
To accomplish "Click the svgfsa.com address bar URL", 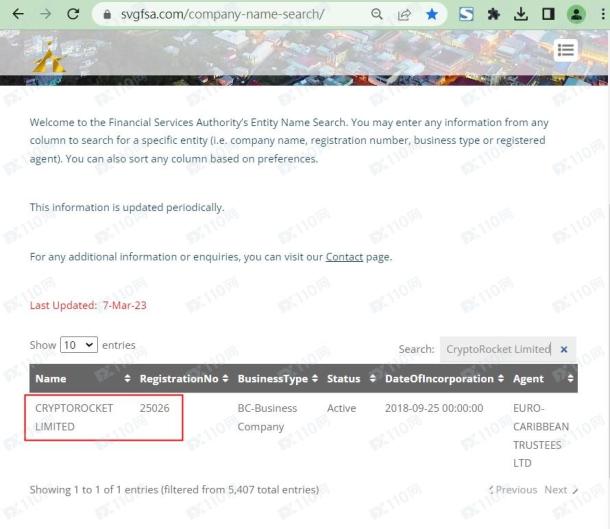I will (222, 14).
